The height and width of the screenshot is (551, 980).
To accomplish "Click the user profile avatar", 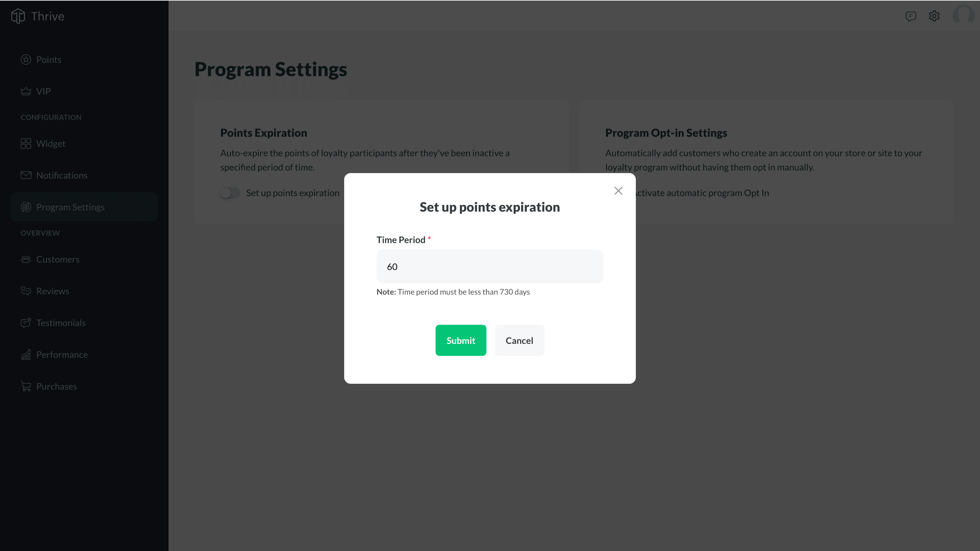I will click(962, 15).
